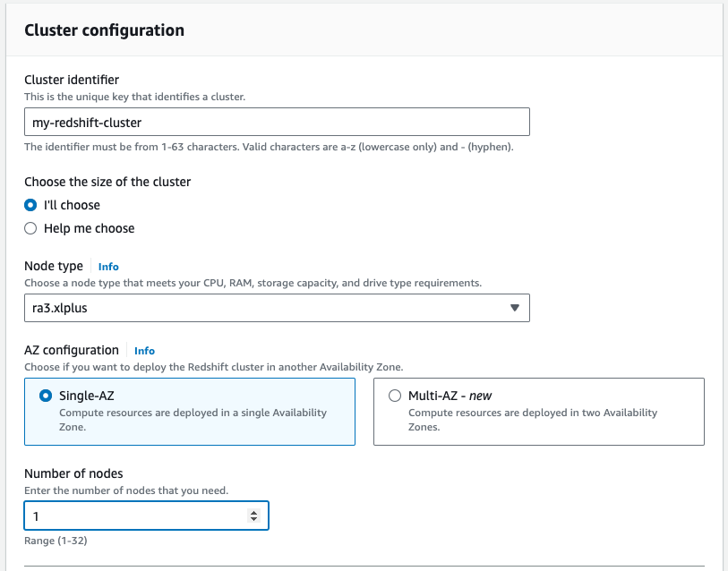
Task: Select the "Help me choose" radio button
Action: pyautogui.click(x=30, y=228)
